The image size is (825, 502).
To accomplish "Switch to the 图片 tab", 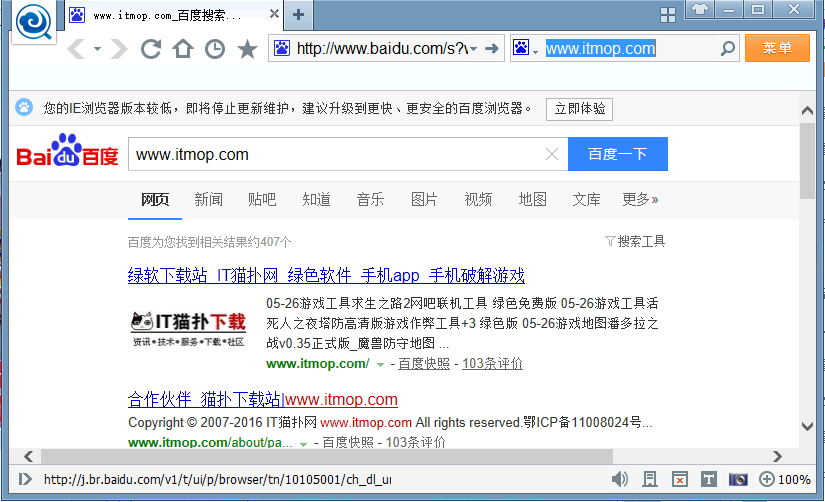I will coord(424,199).
